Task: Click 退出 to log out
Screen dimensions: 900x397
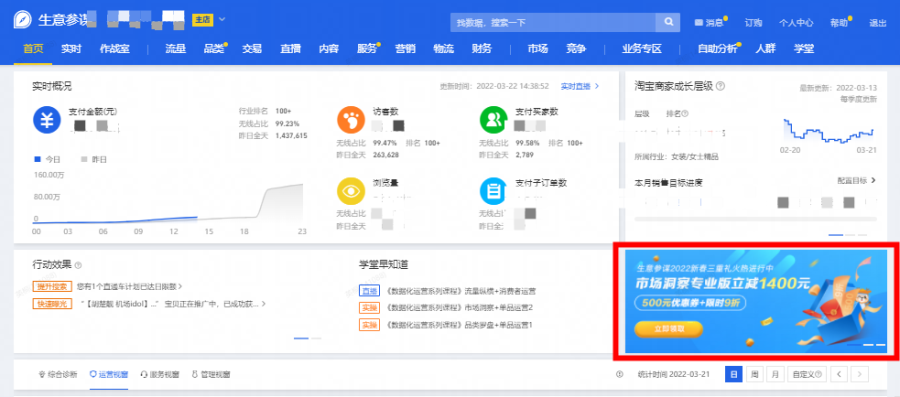Action: pyautogui.click(x=878, y=23)
